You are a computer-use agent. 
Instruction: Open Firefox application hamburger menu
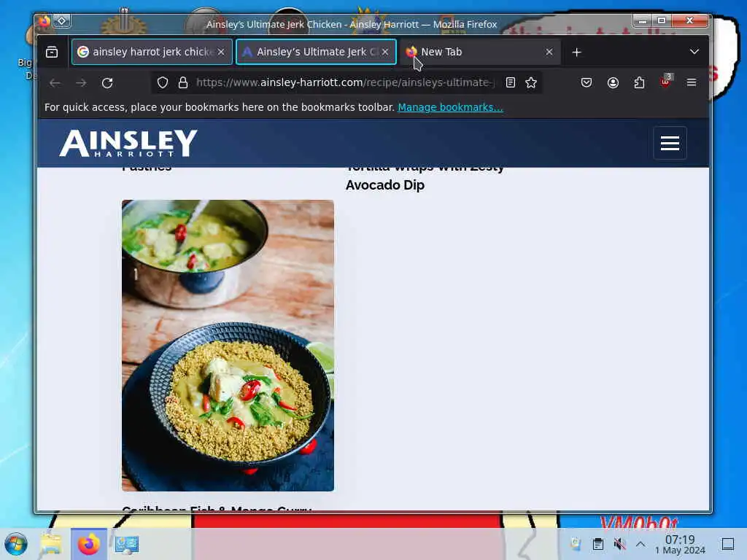[x=692, y=83]
